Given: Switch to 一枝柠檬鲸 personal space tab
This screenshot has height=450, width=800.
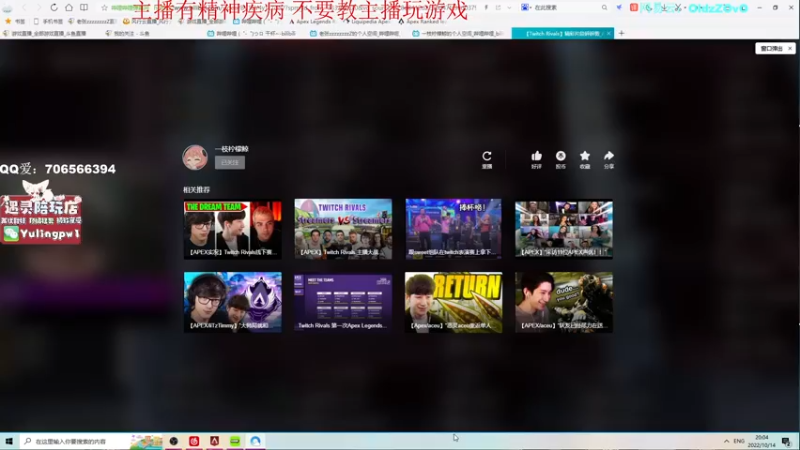Looking at the screenshot, I should (x=459, y=33).
